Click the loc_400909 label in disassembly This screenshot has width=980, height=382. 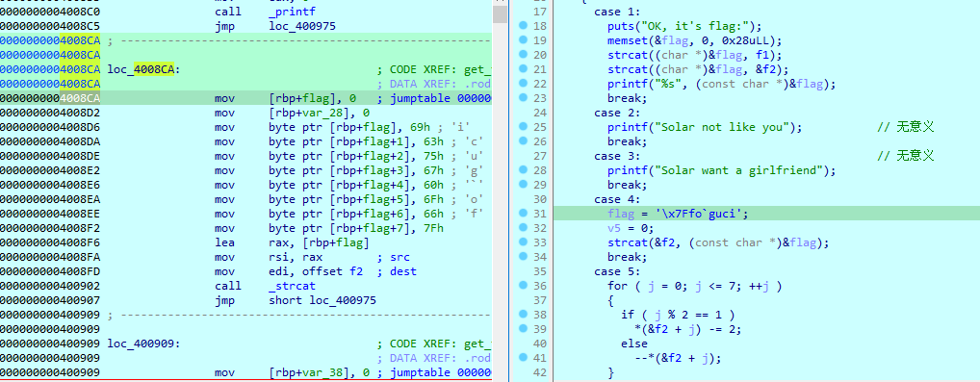click(143, 344)
